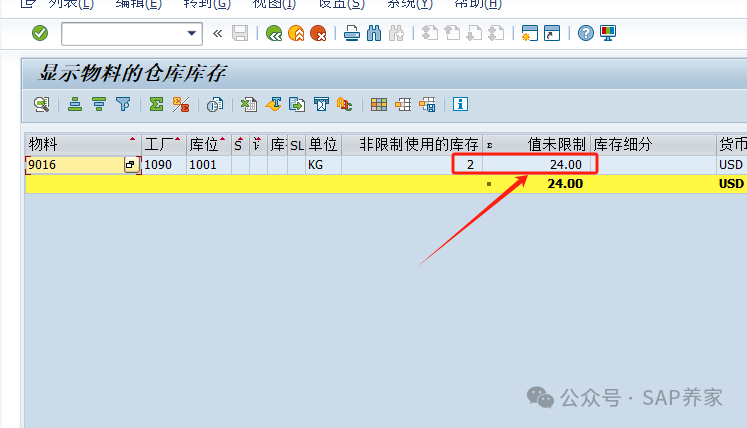Click inside the command input field
747x428 pixels.
(x=124, y=34)
